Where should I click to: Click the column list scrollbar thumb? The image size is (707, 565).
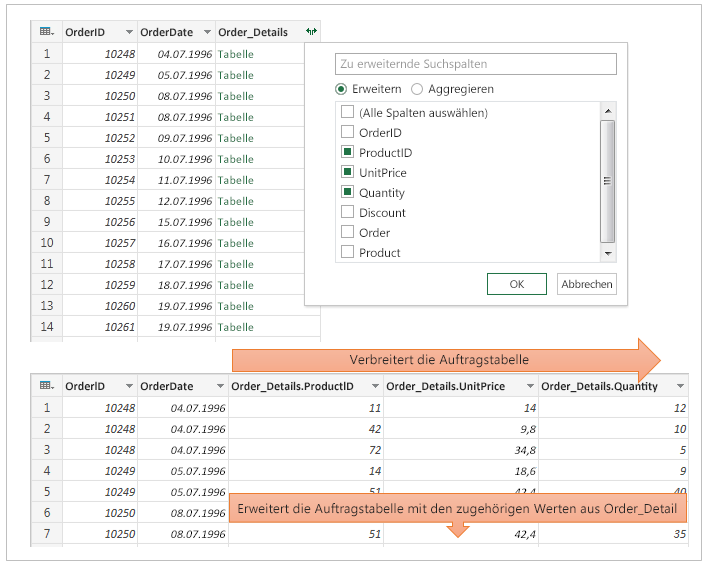608,182
